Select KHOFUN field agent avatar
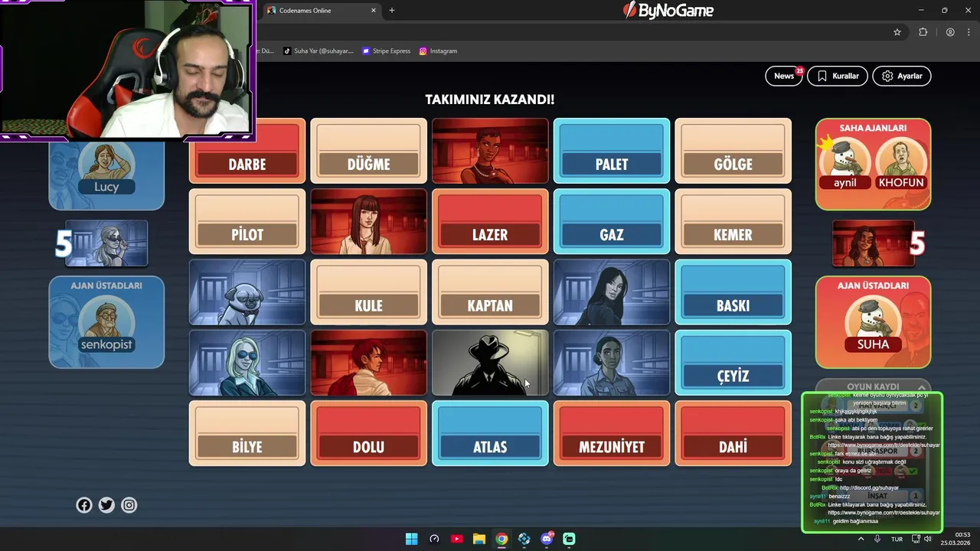The height and width of the screenshot is (551, 980). click(901, 163)
